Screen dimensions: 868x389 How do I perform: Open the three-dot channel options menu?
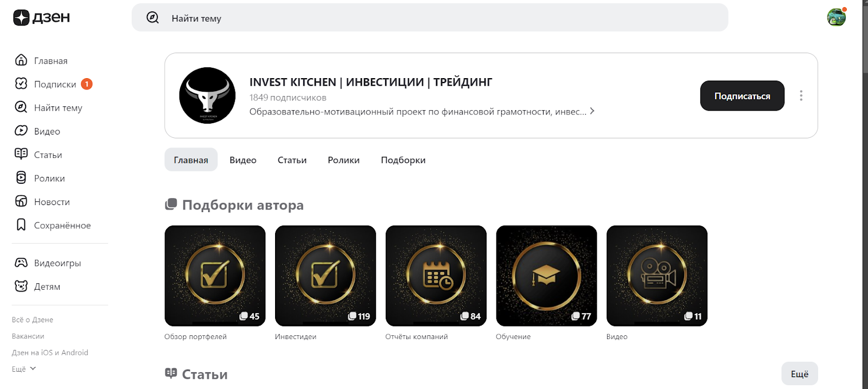point(801,95)
